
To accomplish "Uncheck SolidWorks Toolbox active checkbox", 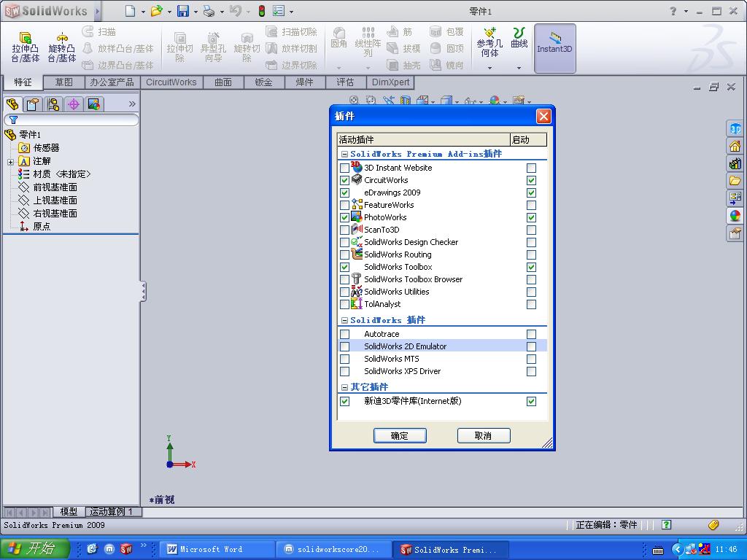I will [x=345, y=267].
